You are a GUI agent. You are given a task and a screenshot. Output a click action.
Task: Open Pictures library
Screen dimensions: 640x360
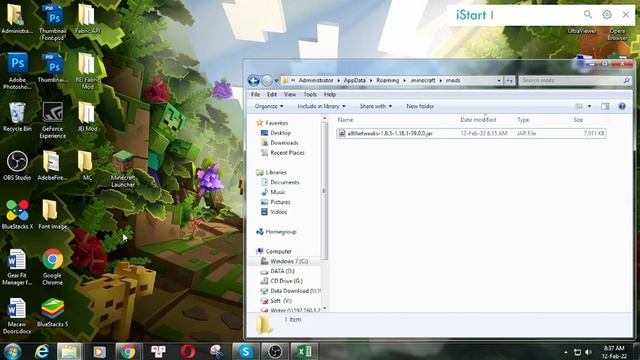point(276,202)
